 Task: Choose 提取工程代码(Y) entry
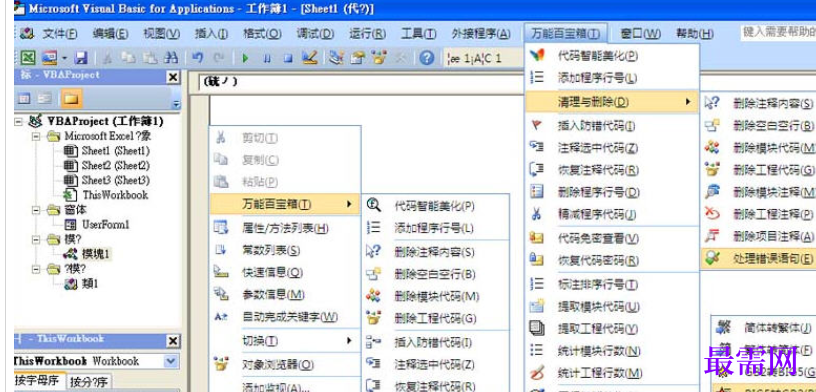click(x=611, y=329)
